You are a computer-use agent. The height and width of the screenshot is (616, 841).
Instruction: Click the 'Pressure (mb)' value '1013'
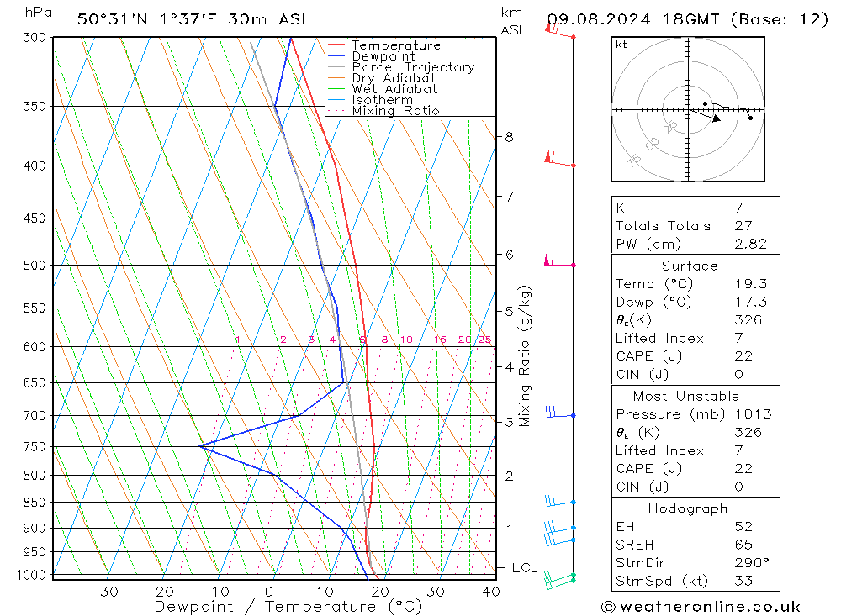753,413
